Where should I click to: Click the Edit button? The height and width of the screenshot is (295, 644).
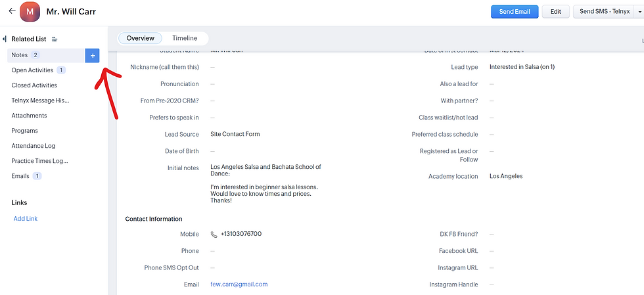click(556, 12)
